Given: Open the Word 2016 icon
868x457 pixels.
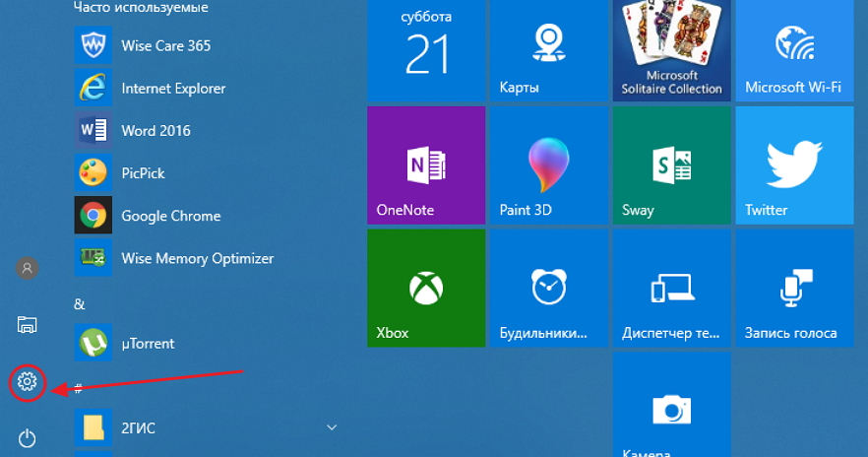Looking at the screenshot, I should 93,130.
